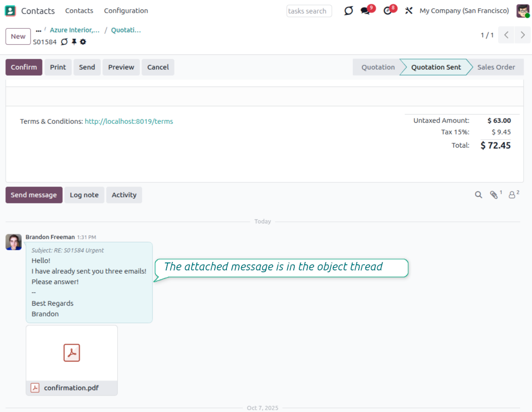The width and height of the screenshot is (532, 412).
Task: Go to the previous record arrow
Action: pyautogui.click(x=506, y=35)
